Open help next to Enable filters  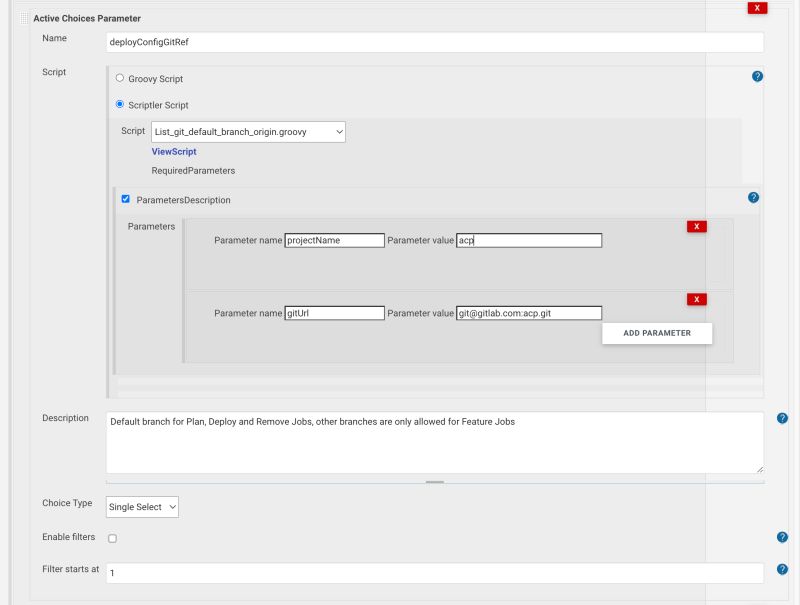point(781,537)
